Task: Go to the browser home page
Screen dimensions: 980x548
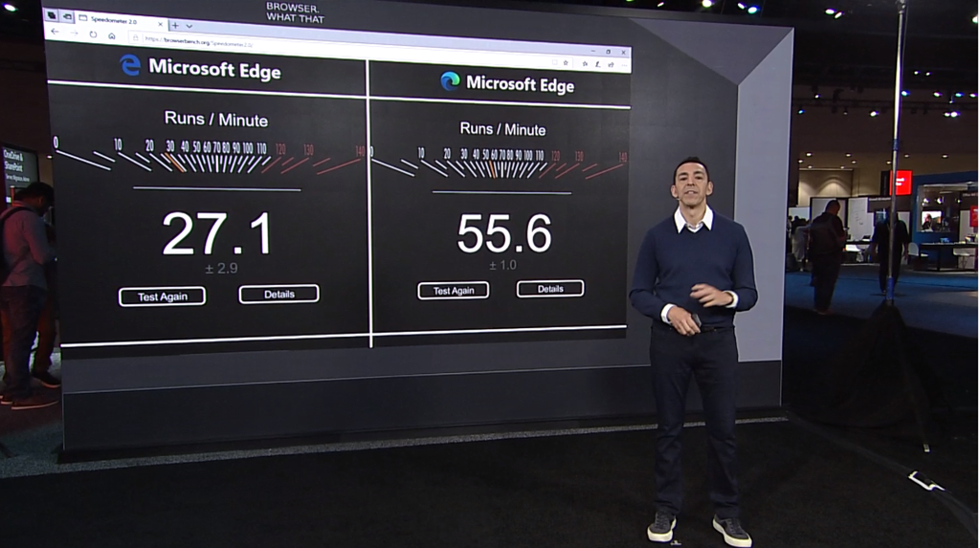Action: click(112, 36)
